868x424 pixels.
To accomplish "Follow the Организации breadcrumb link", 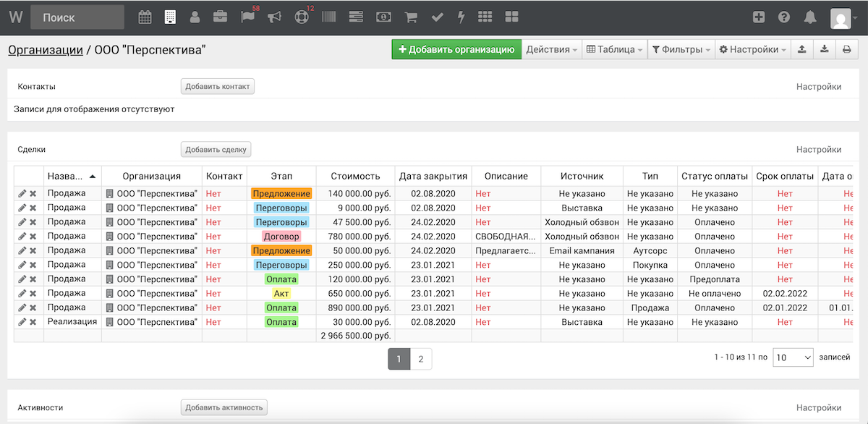I will pos(45,50).
